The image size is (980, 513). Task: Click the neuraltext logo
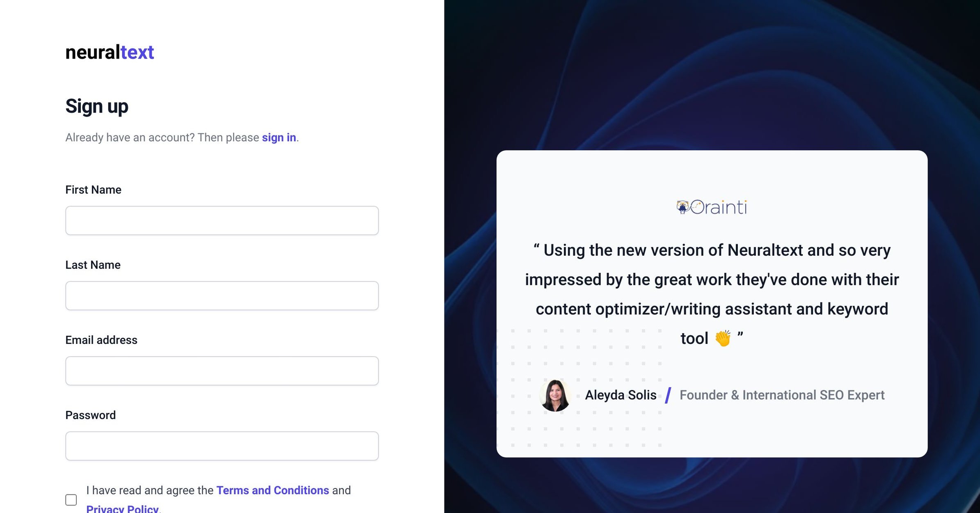(110, 53)
